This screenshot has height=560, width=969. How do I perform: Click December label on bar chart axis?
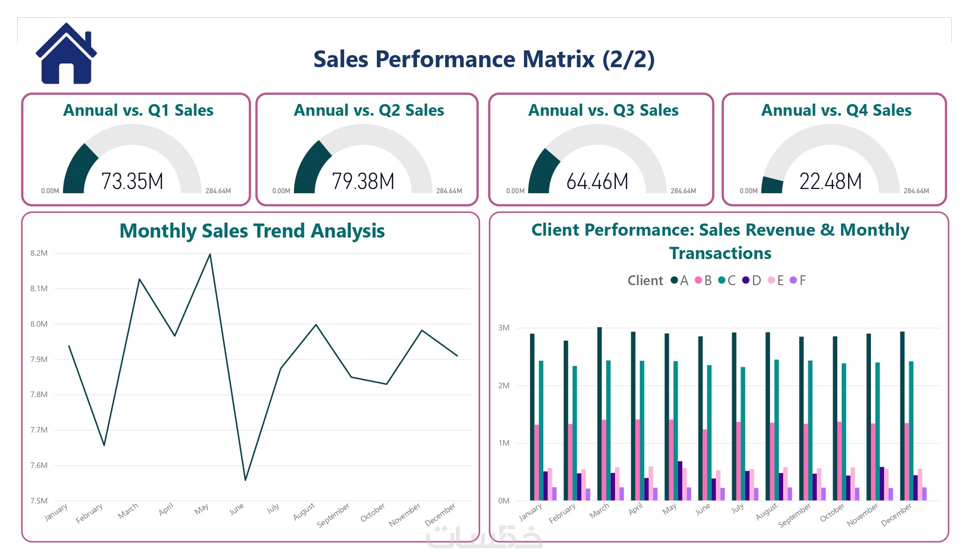point(896,514)
